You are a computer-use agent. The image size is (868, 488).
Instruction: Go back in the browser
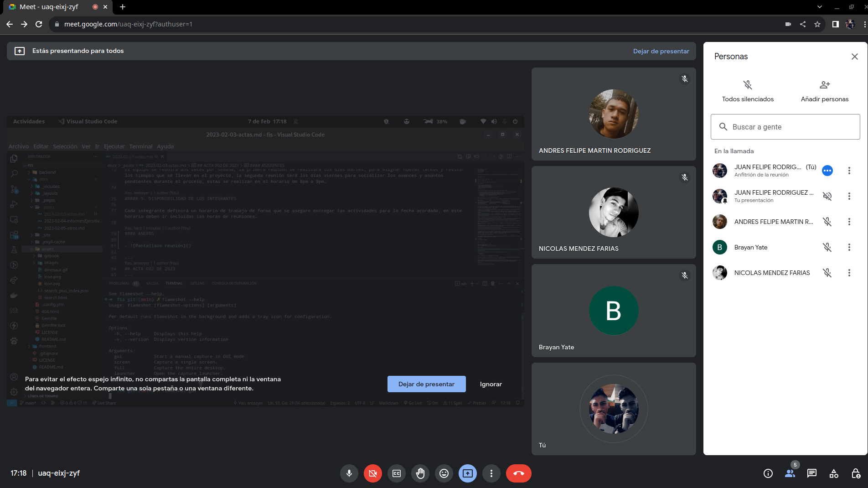pyautogui.click(x=10, y=24)
